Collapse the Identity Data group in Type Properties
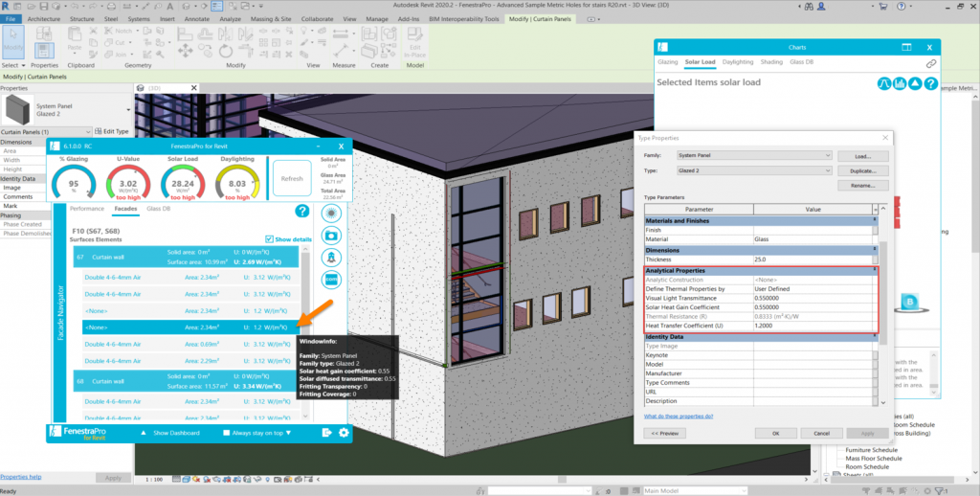Screen dimensions: 980x496 [875, 336]
